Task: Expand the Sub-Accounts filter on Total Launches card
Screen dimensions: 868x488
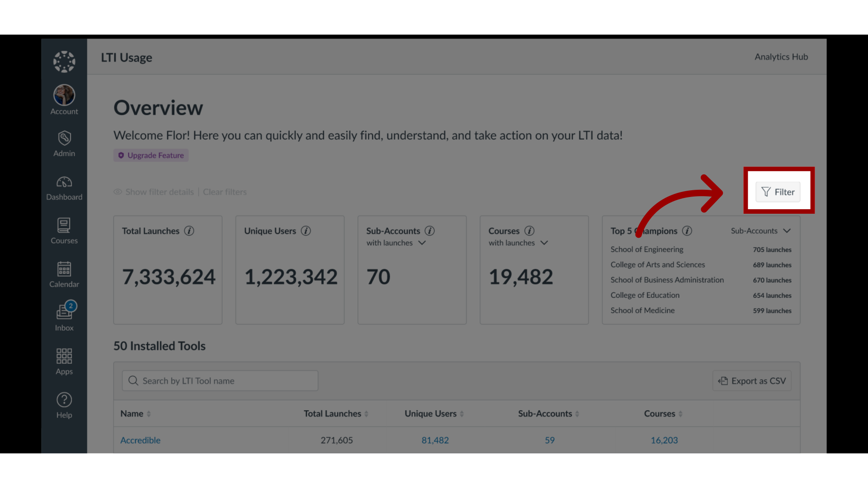Action: [x=421, y=243]
